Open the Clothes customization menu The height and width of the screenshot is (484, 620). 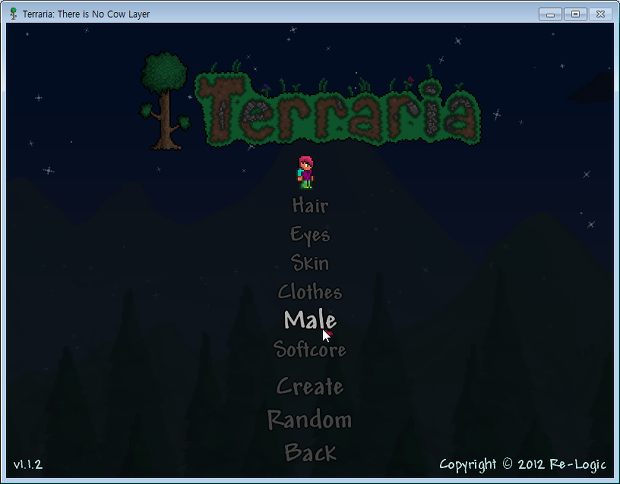[310, 292]
